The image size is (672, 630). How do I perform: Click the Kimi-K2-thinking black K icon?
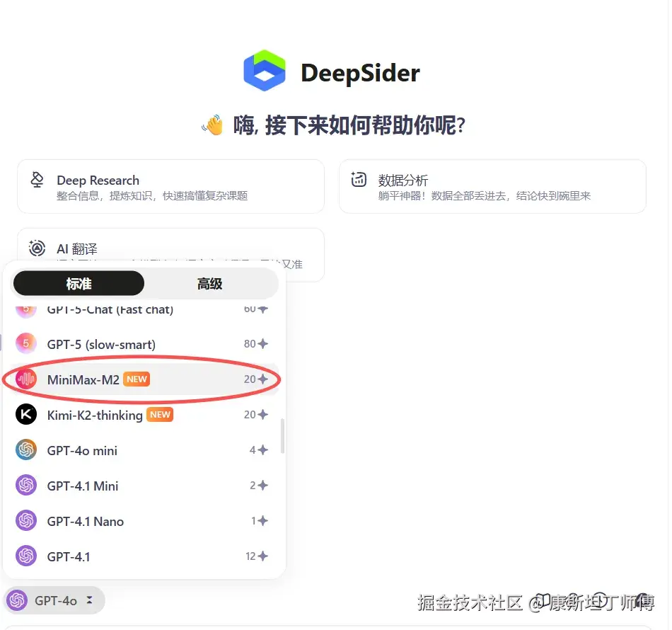25,414
